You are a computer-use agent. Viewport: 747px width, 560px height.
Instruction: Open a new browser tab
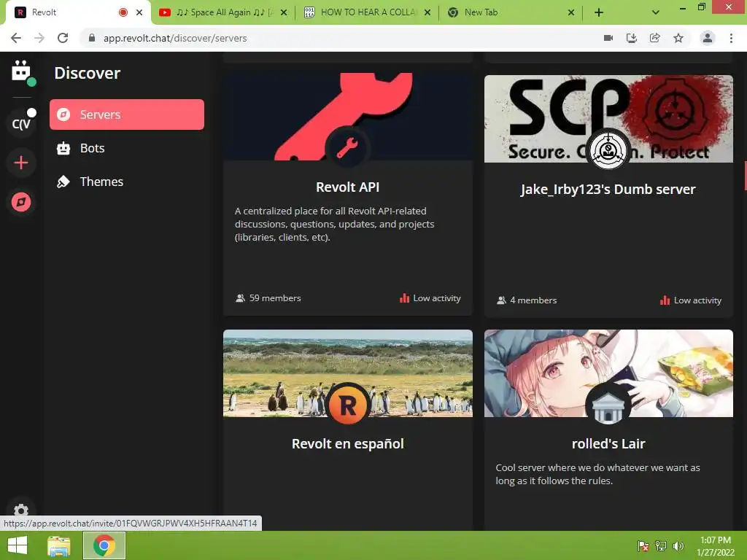pyautogui.click(x=599, y=12)
